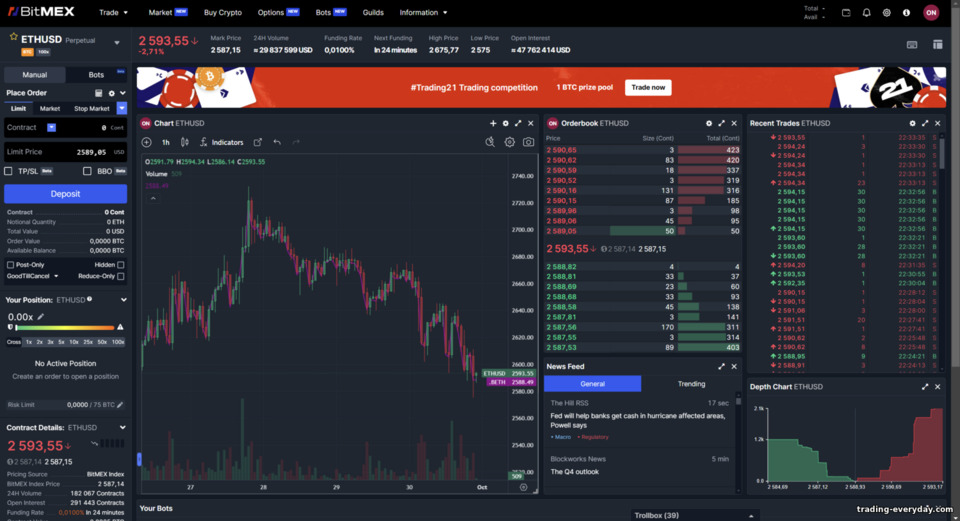Enable the TP/SL checkbox
The width and height of the screenshot is (960, 521).
pyautogui.click(x=9, y=171)
